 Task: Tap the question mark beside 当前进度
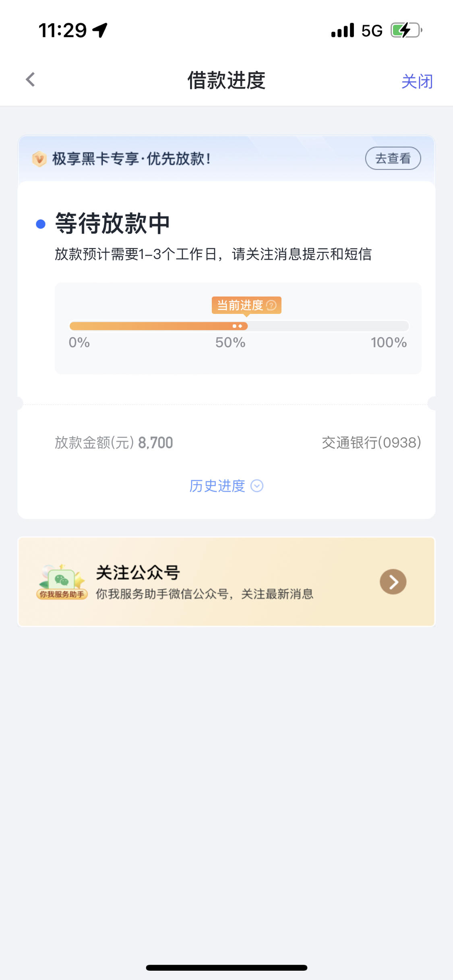coord(271,305)
